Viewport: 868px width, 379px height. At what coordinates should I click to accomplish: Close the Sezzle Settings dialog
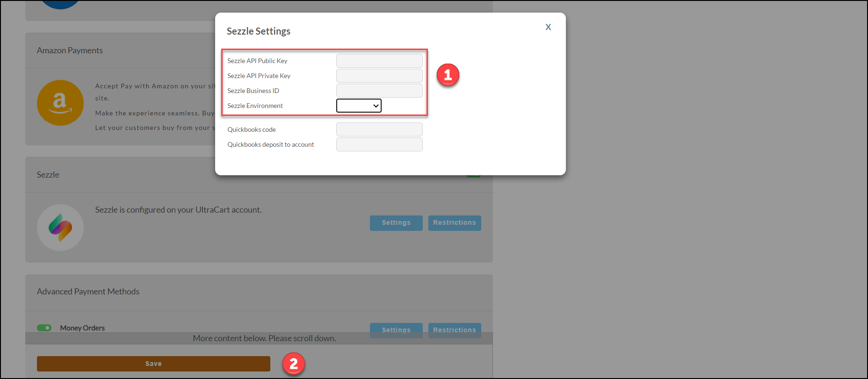coord(548,27)
